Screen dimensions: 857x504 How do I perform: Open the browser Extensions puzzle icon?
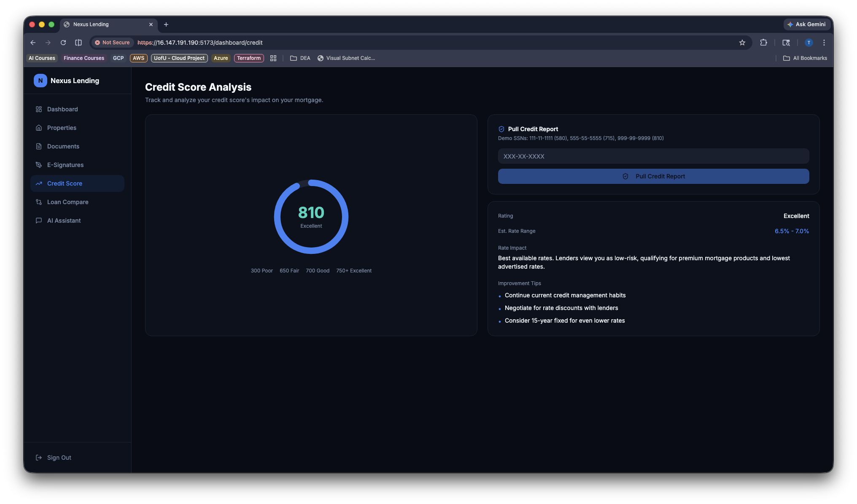click(x=763, y=43)
